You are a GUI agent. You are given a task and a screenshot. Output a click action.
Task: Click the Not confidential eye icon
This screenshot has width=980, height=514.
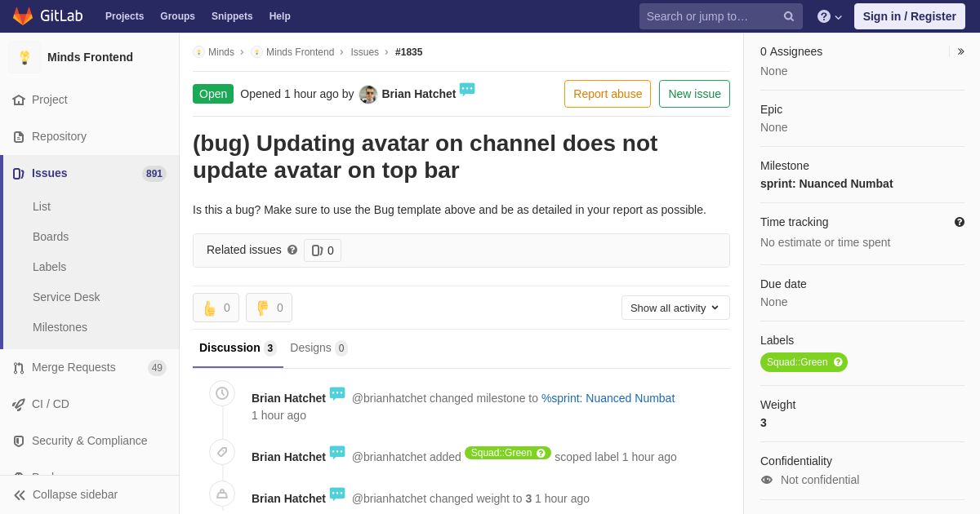coord(767,480)
